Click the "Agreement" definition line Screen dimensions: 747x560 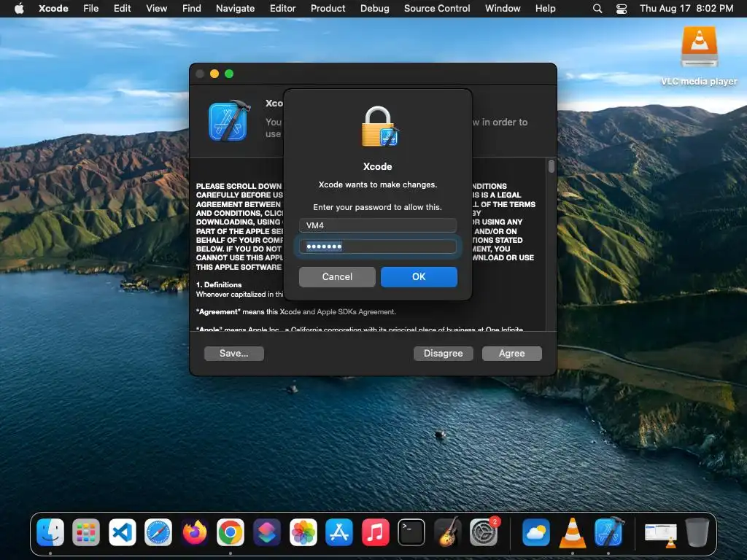pos(296,312)
